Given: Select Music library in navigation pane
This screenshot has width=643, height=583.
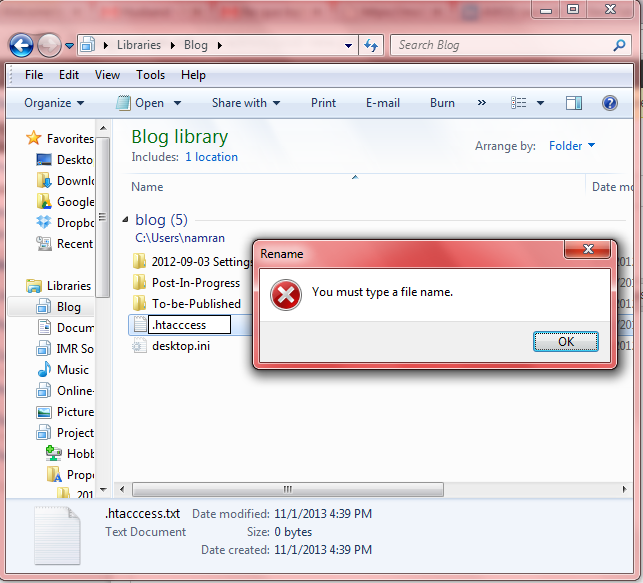Looking at the screenshot, I should pyautogui.click(x=72, y=370).
